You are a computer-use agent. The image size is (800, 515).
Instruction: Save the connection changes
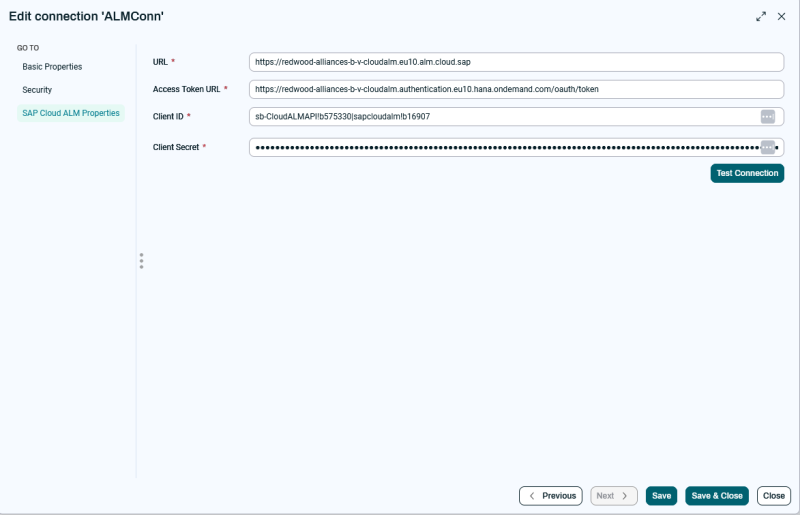[x=661, y=496]
